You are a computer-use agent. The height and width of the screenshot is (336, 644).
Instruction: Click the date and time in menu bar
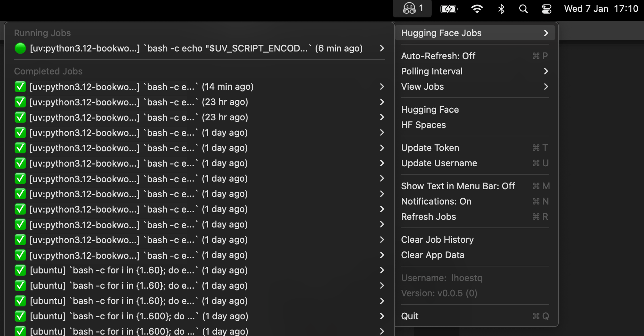coord(601,9)
